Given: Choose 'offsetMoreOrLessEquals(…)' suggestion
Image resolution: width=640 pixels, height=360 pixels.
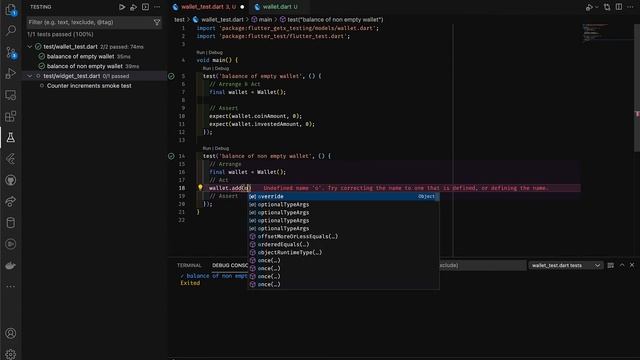Looking at the screenshot, I should coord(343,236).
